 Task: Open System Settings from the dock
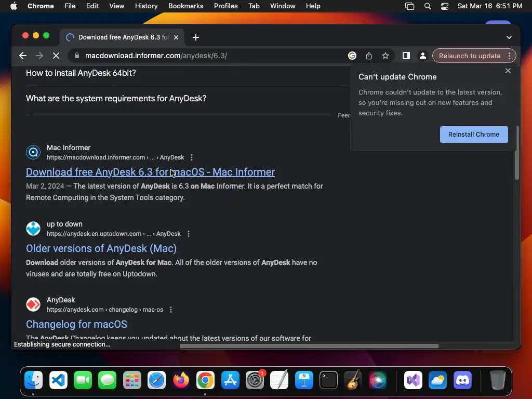click(x=255, y=380)
